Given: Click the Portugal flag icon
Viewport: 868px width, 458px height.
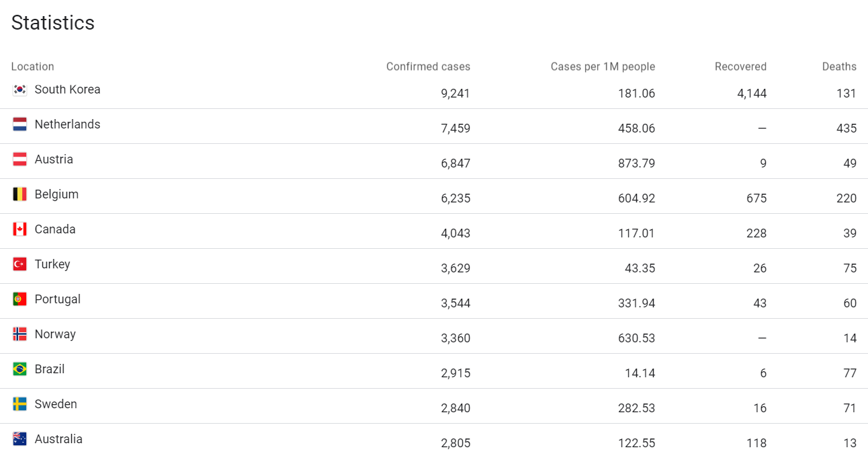Looking at the screenshot, I should tap(19, 299).
